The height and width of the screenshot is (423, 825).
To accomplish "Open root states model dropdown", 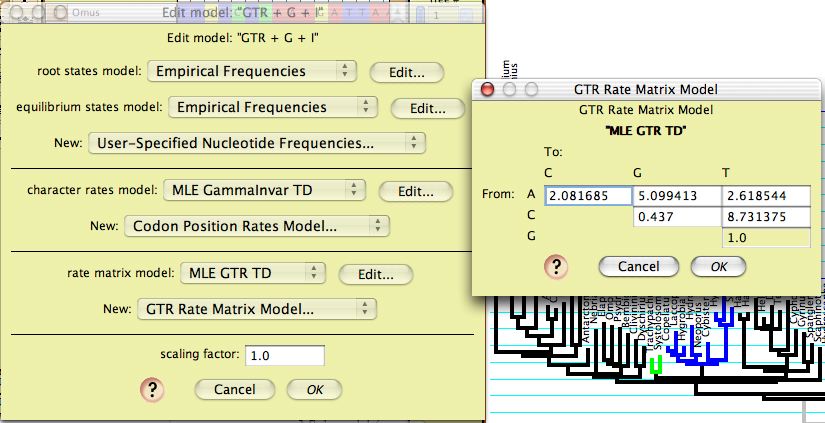I will click(252, 71).
